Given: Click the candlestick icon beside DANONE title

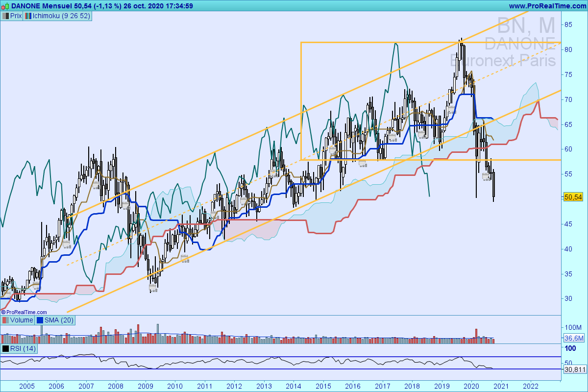Looking at the screenshot, I should click(x=5, y=6).
